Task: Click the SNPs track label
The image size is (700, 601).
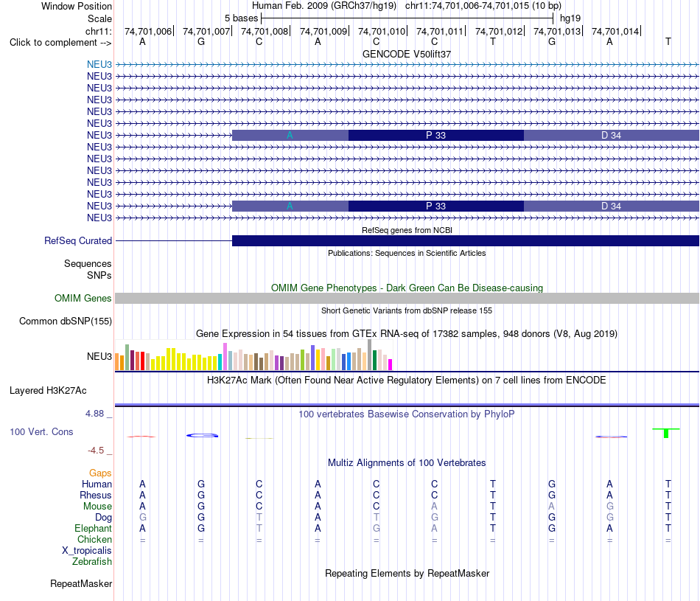Action: (99, 275)
